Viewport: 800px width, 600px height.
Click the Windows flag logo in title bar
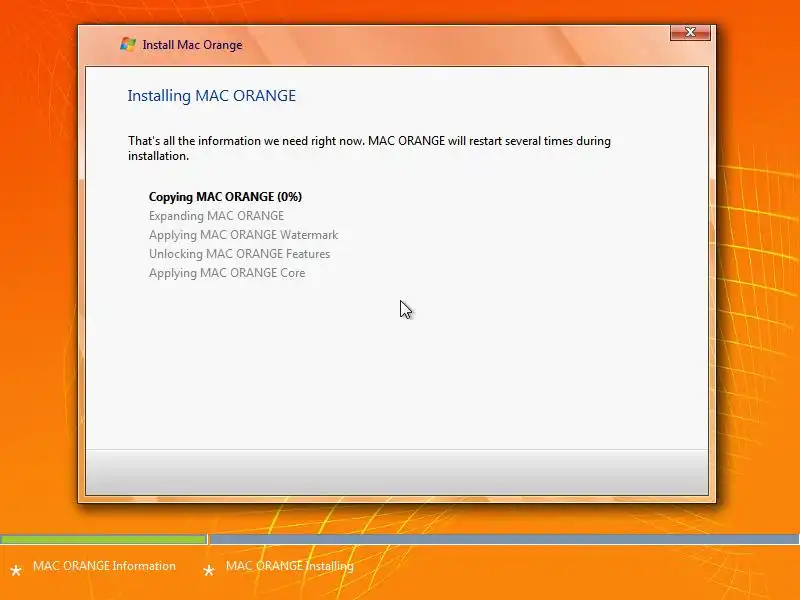click(x=128, y=44)
